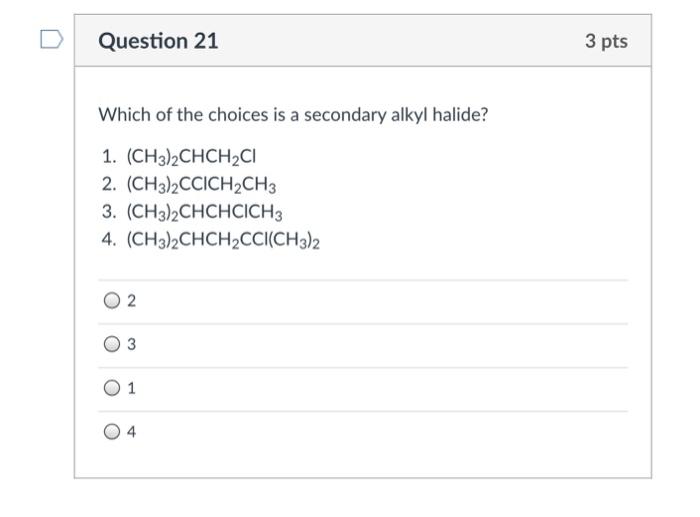Click the '2' label beside the first radio
Image resolution: width=700 pixels, height=517 pixels.
pos(131,301)
